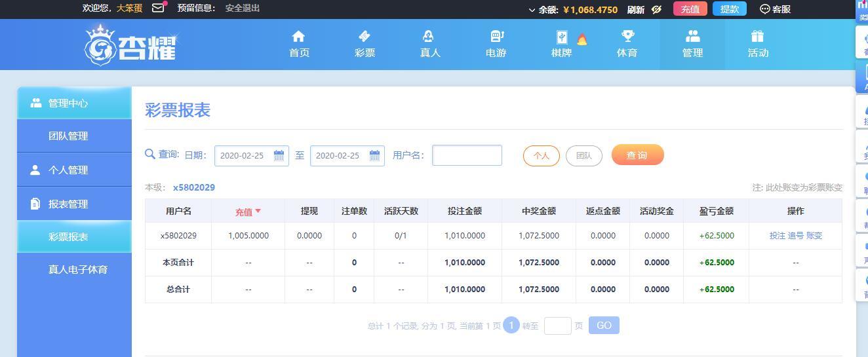Click the 账变 action link
Image resolution: width=868 pixels, height=357 pixels.
(814, 235)
